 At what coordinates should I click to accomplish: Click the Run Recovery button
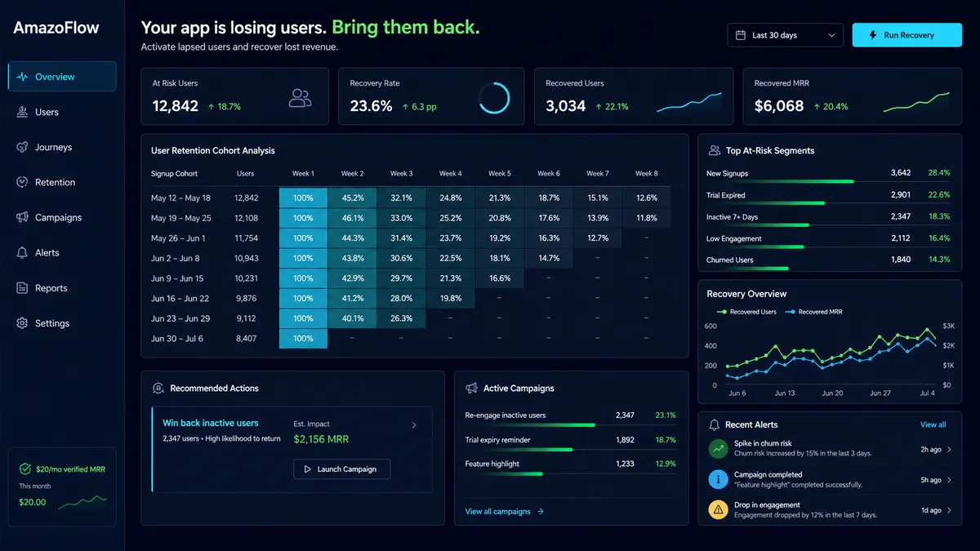coord(907,35)
